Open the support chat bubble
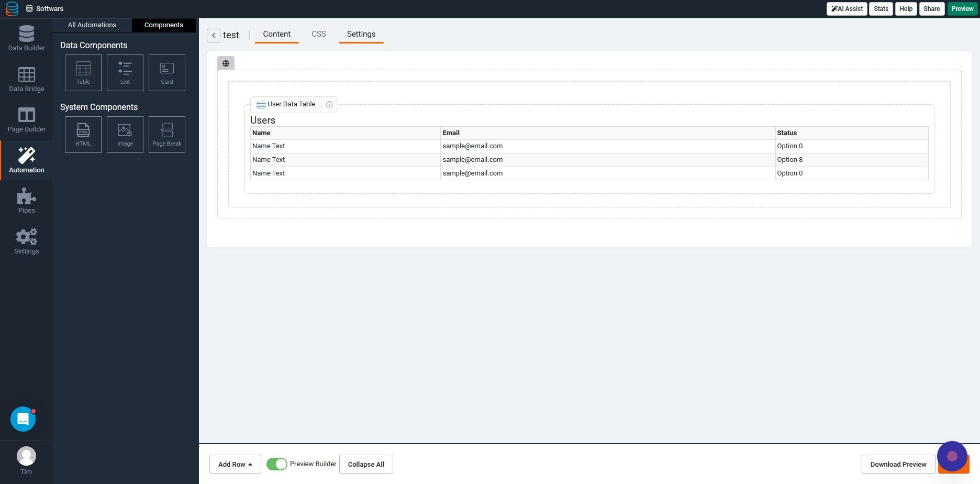 point(23,419)
